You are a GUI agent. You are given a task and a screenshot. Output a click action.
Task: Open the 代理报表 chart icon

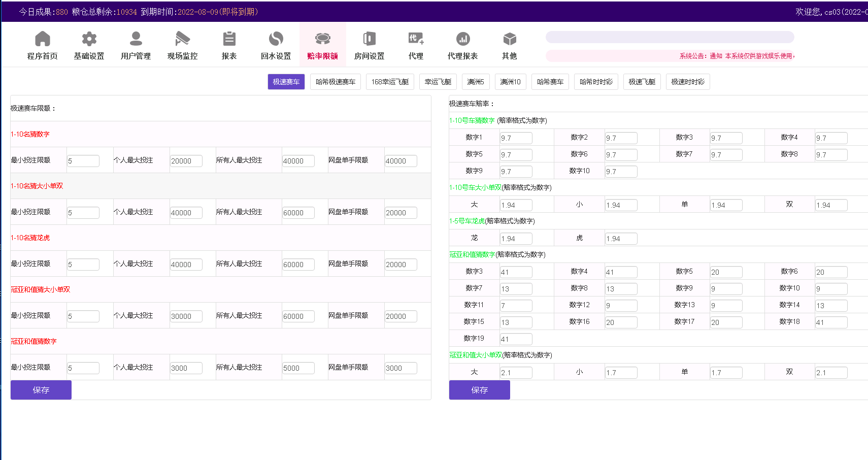coord(463,39)
